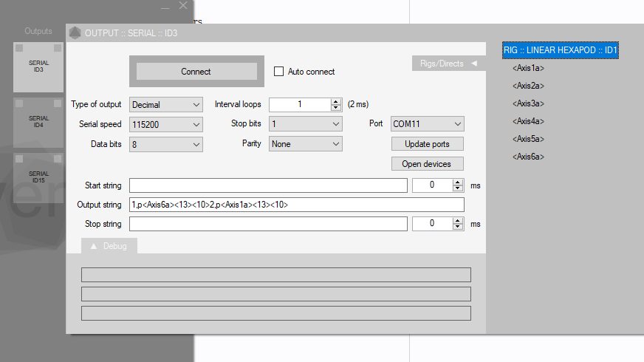Screen dimensions: 644x362
Task: Click the Open devices button
Action: 427,164
